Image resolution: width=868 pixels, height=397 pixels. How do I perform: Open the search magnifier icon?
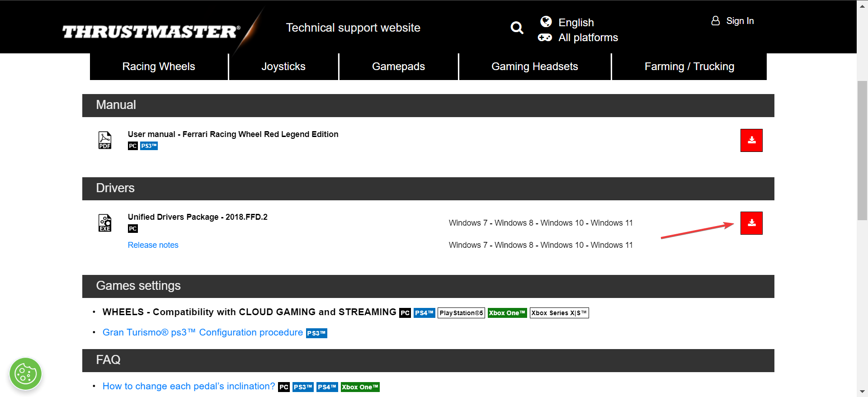point(517,28)
